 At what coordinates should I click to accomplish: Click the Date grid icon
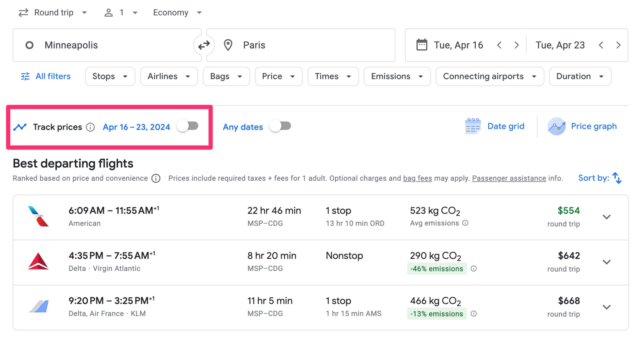point(473,126)
